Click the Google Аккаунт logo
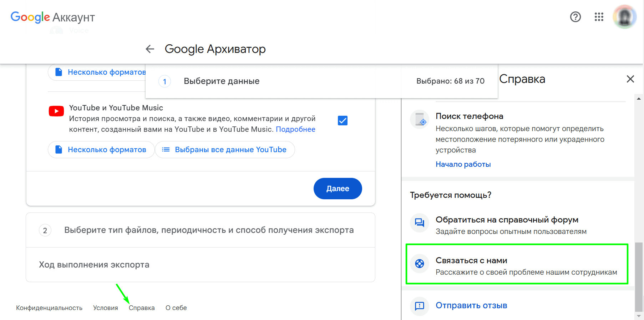 pyautogui.click(x=52, y=17)
